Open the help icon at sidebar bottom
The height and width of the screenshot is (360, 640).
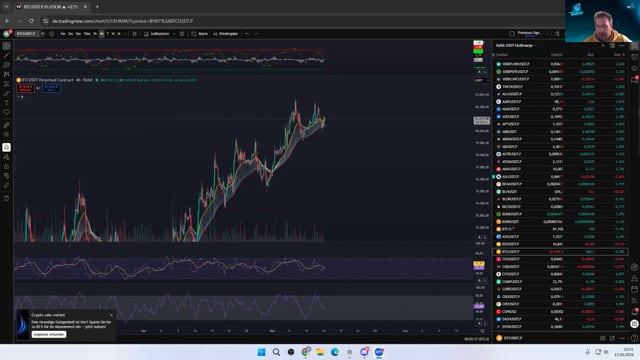point(634,338)
